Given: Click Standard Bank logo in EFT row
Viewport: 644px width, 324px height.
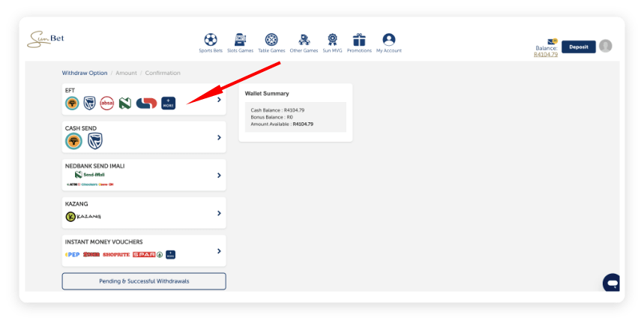Looking at the screenshot, I should pyautogui.click(x=89, y=103).
